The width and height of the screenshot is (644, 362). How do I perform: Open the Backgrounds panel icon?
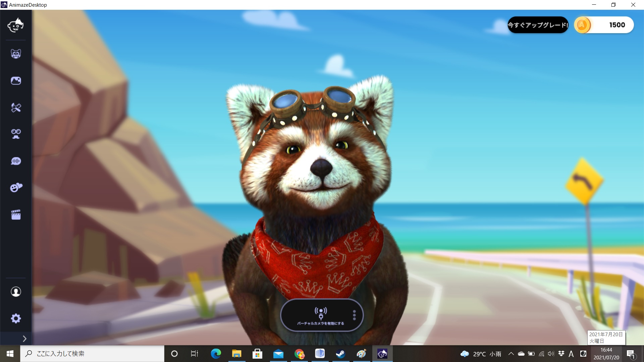16,81
